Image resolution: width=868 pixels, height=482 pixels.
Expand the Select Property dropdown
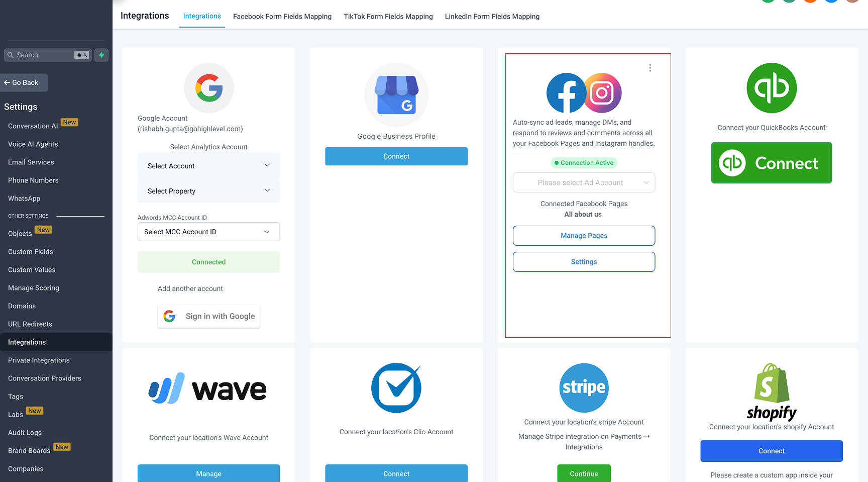point(209,190)
